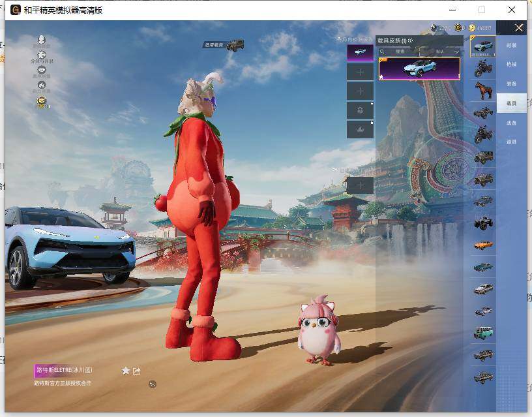Expand the first empty plus slot
The width and height of the screenshot is (532, 417).
click(x=359, y=71)
